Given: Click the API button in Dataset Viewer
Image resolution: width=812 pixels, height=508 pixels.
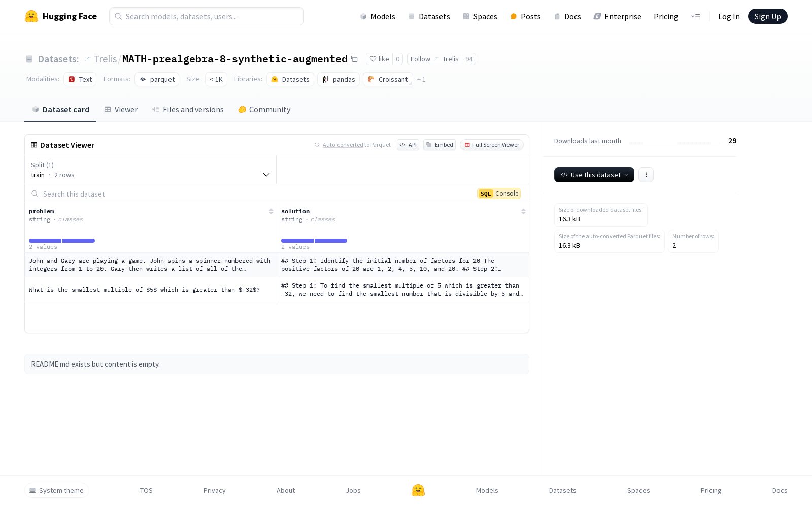Looking at the screenshot, I should pos(408,145).
